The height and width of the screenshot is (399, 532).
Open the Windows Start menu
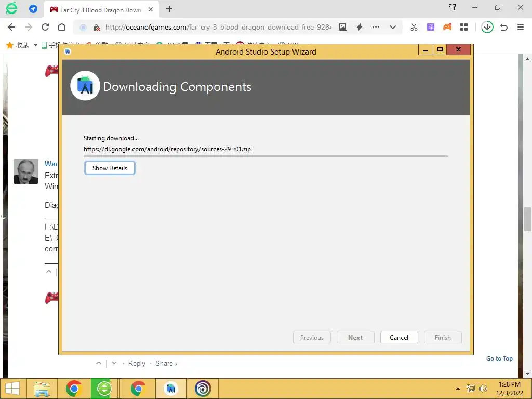click(13, 389)
